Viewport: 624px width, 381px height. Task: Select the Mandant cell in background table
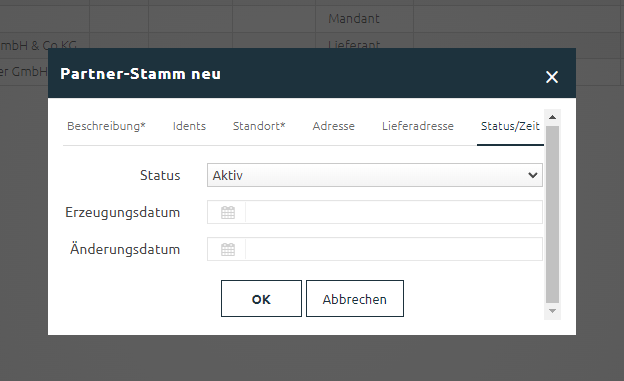pos(364,19)
